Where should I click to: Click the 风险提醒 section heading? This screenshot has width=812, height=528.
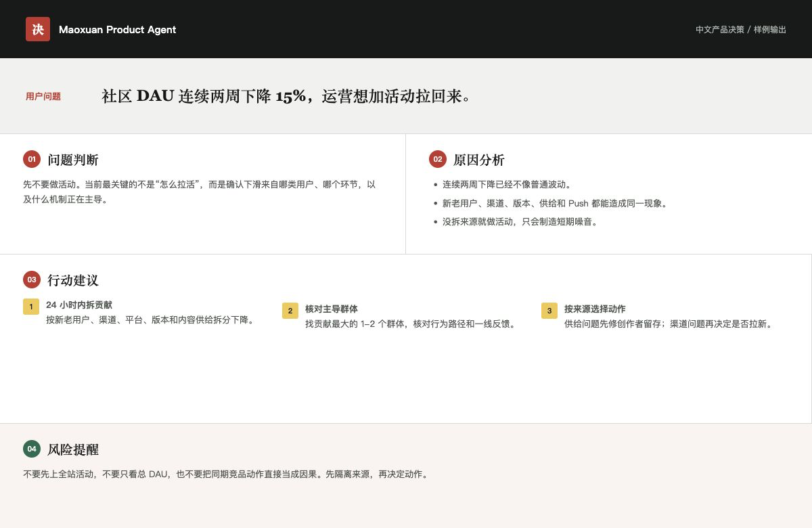(x=73, y=449)
